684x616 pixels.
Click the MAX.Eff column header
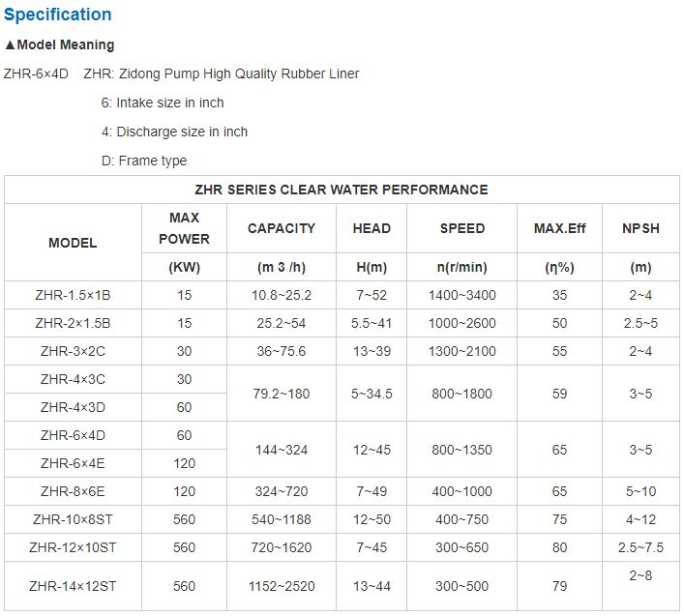tap(559, 228)
